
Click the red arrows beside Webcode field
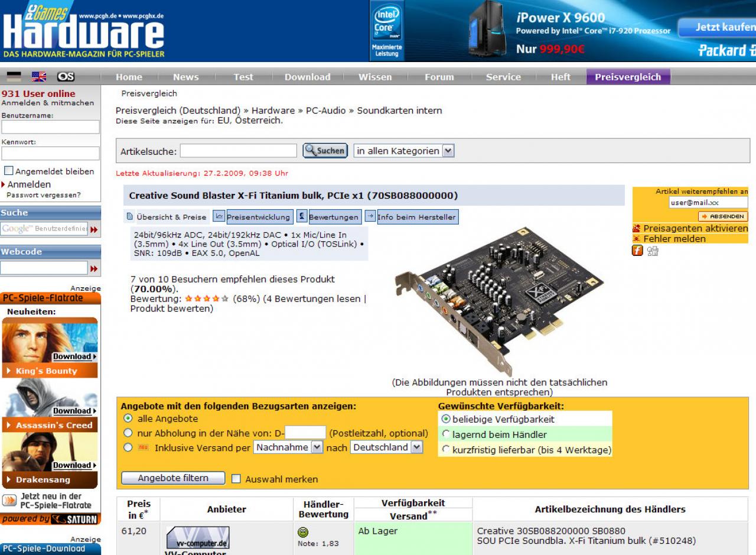[x=94, y=269]
